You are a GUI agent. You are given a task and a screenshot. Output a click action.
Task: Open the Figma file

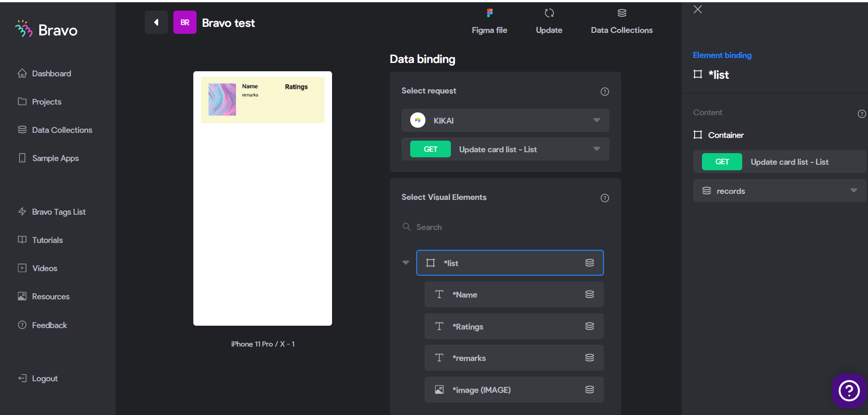(x=489, y=21)
